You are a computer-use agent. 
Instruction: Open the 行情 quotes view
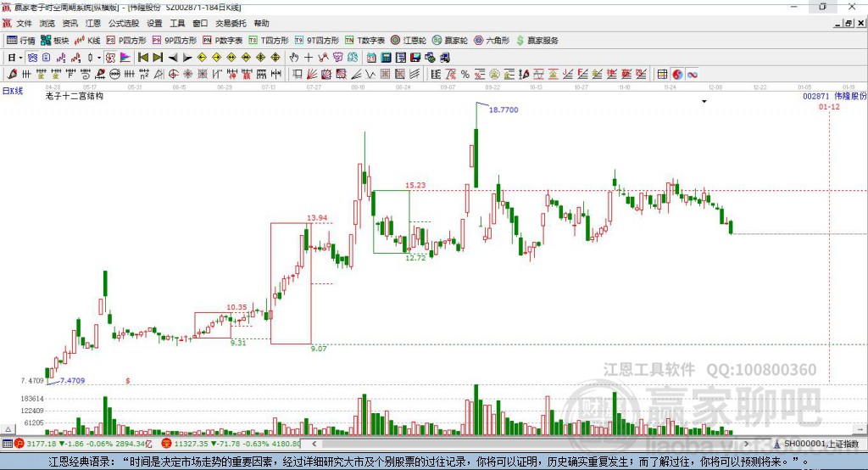coord(21,41)
